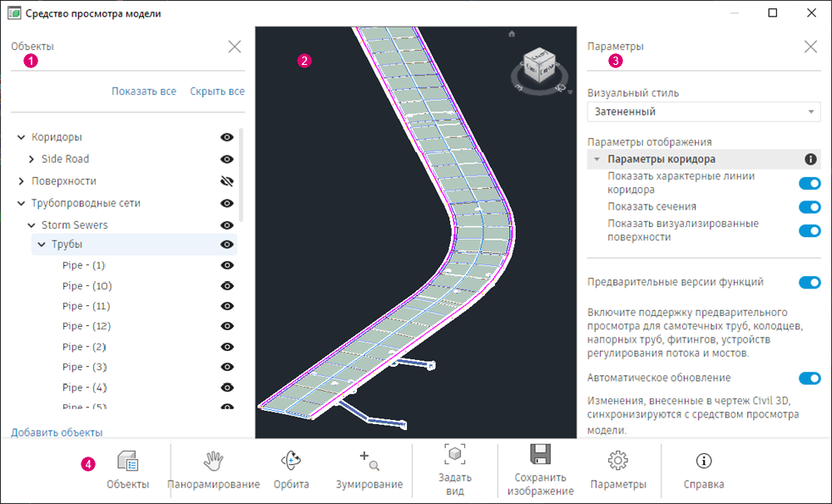This screenshot has height=504, width=832.
Task: Disable Предварительные версии функций switch
Action: (810, 282)
